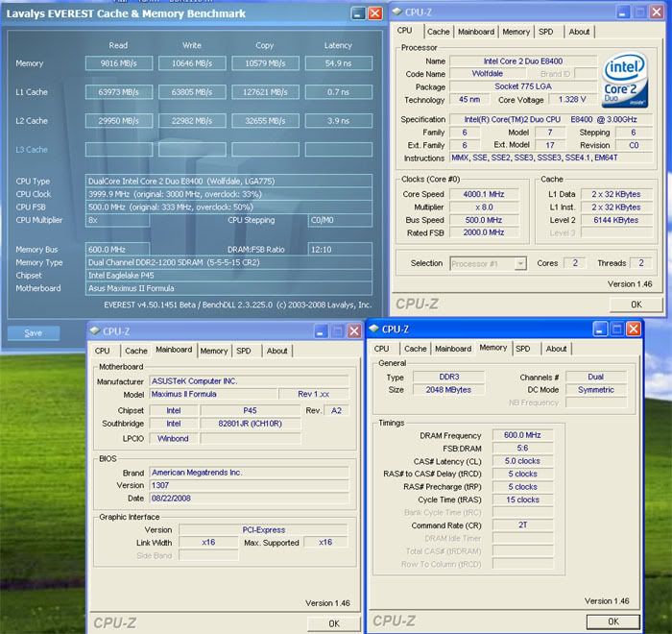Click the BIOS Version 1307 field
The width and height of the screenshot is (672, 634).
tap(249, 485)
